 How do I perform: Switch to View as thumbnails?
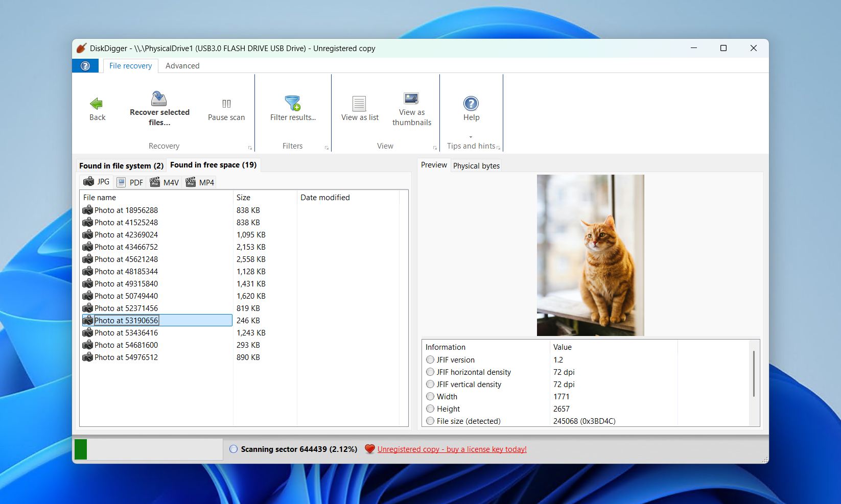[411, 107]
